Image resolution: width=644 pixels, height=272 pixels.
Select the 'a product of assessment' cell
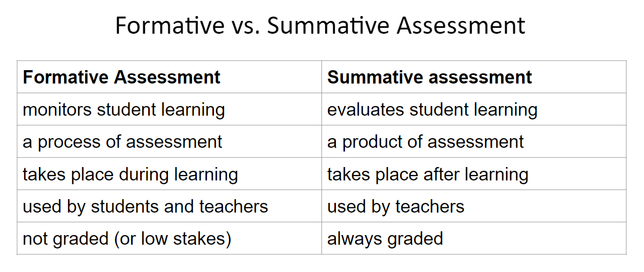(x=474, y=141)
